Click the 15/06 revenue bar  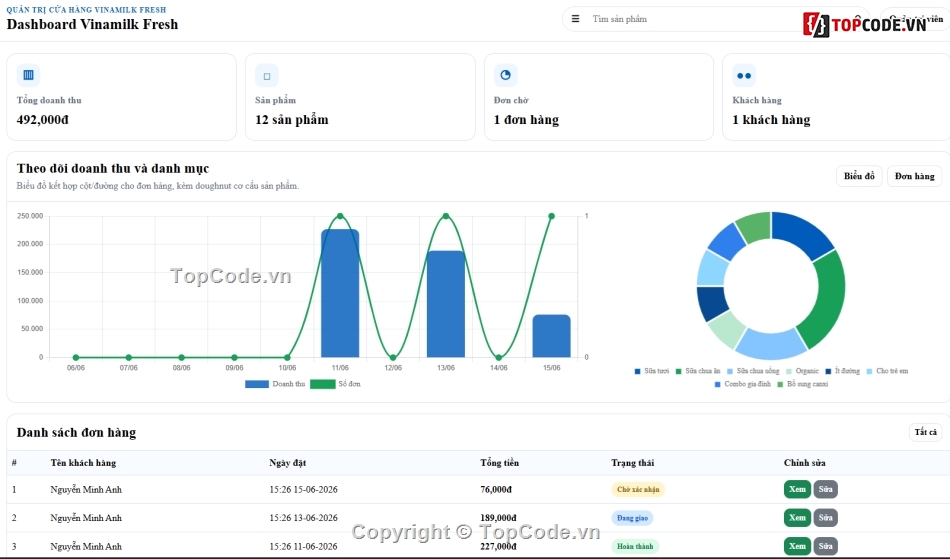click(551, 336)
